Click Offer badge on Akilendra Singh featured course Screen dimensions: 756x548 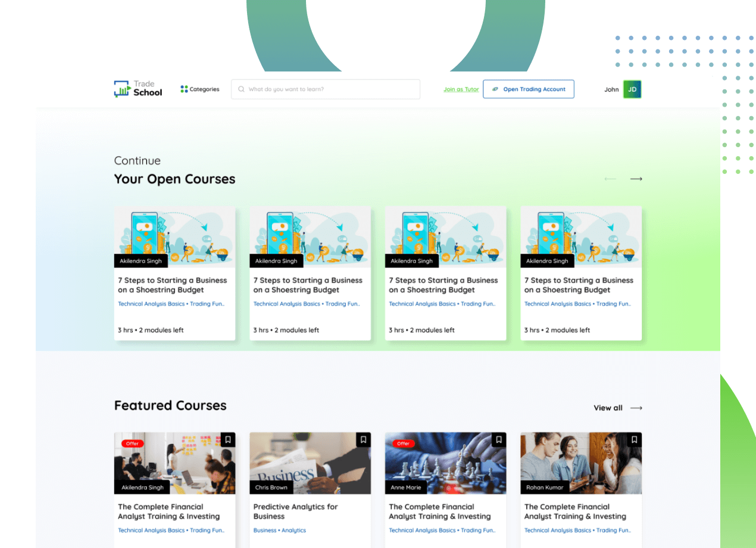[x=132, y=443]
